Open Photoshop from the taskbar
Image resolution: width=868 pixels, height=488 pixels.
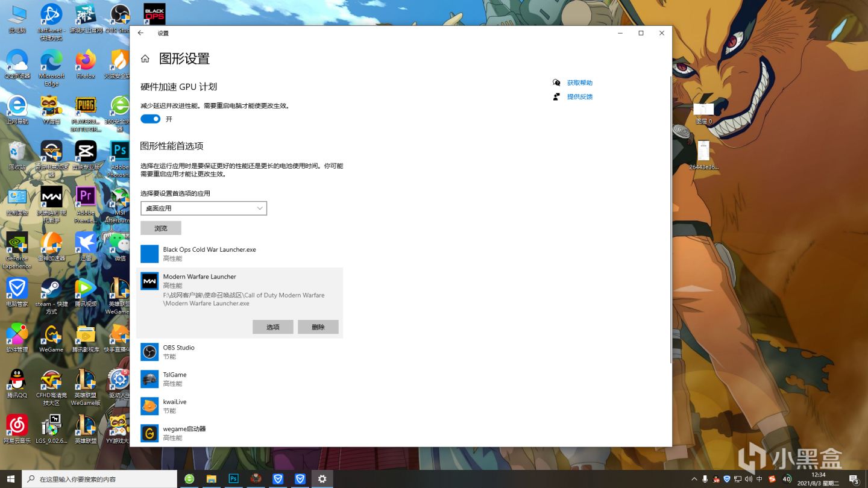[x=233, y=479]
